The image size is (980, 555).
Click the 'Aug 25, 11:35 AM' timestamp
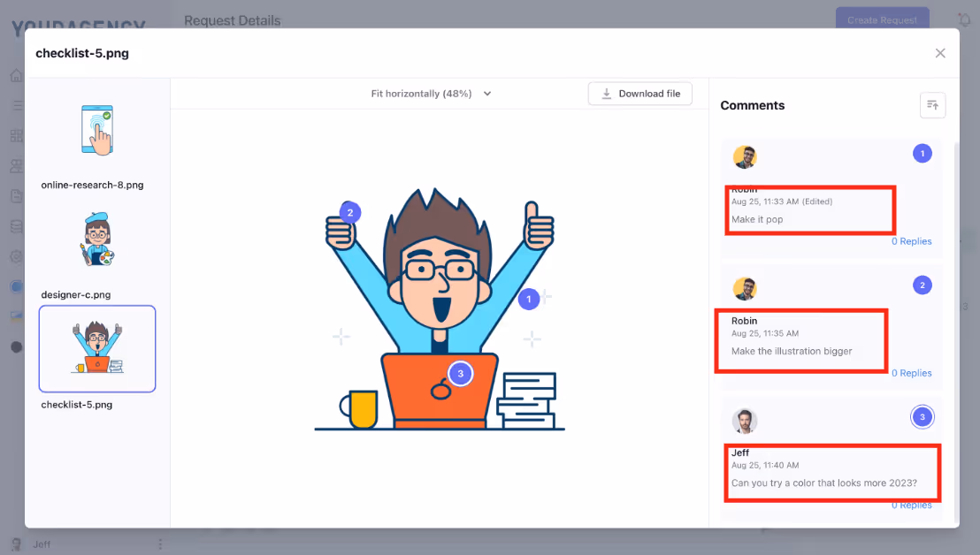(765, 333)
